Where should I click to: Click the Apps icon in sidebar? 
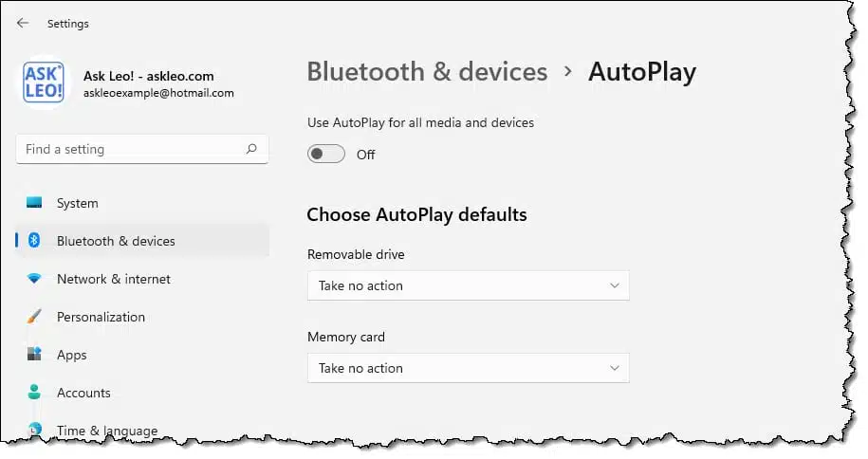pos(34,355)
